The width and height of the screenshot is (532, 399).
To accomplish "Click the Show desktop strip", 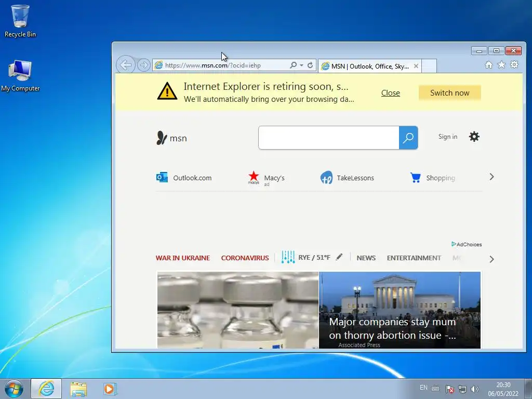I will click(528, 389).
